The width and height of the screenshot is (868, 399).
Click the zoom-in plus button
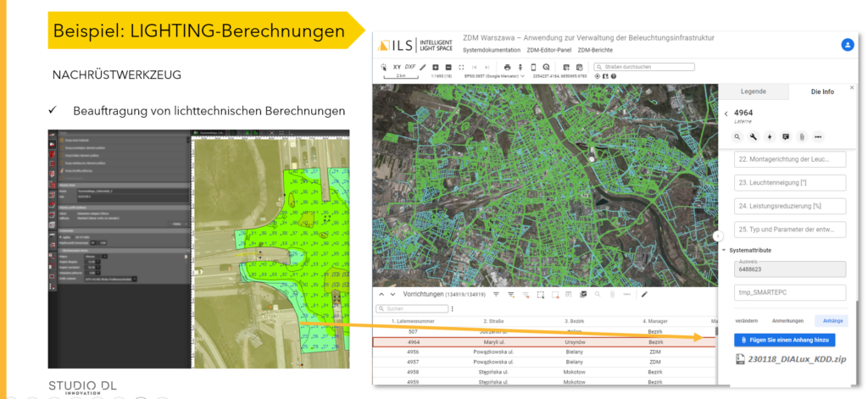pos(436,67)
